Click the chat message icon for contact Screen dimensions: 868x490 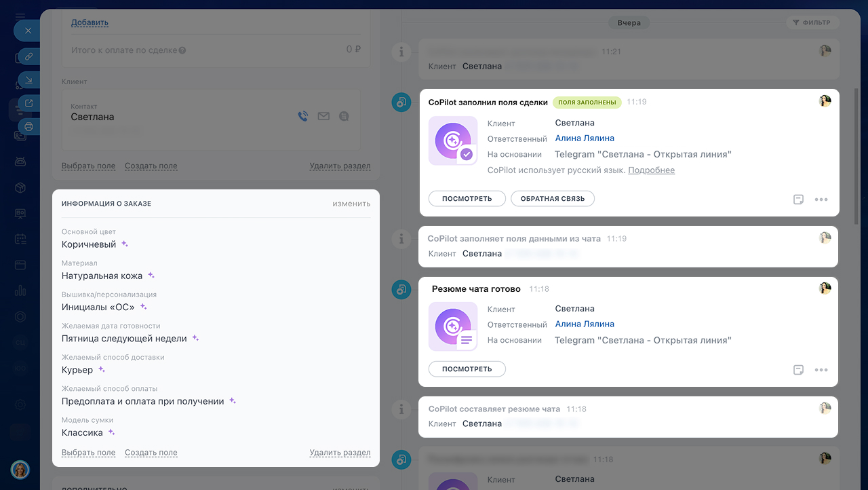point(344,117)
